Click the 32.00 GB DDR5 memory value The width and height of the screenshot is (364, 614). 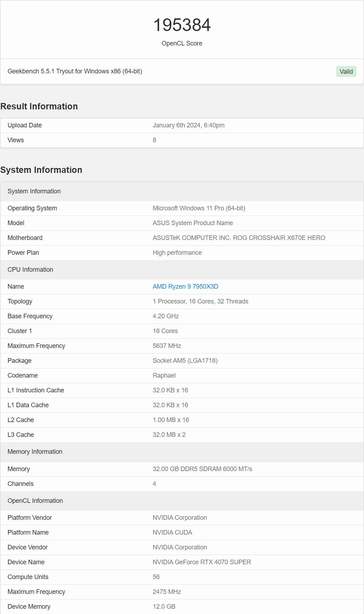[202, 469]
